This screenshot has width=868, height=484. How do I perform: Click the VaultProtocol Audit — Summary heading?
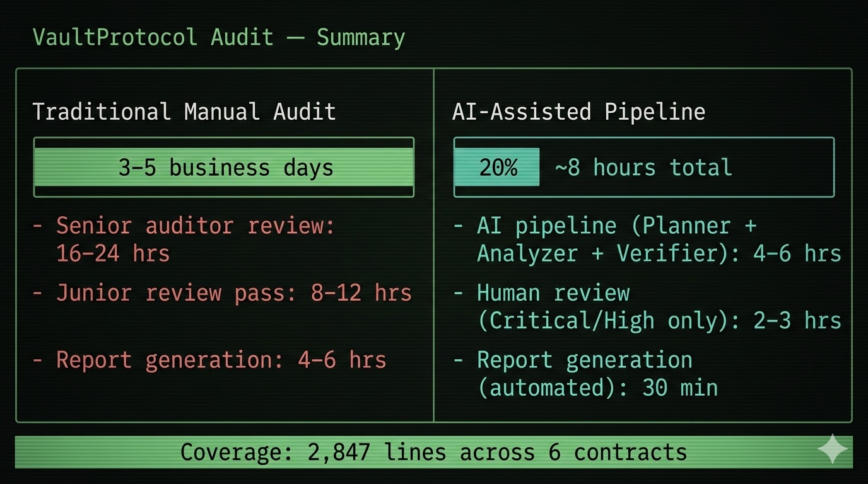[220, 37]
